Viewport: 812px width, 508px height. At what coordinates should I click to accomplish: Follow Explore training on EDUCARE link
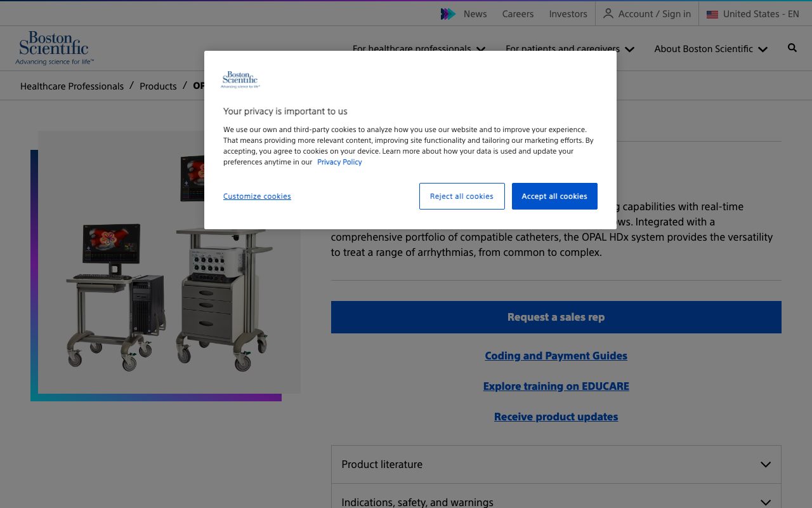point(556,386)
